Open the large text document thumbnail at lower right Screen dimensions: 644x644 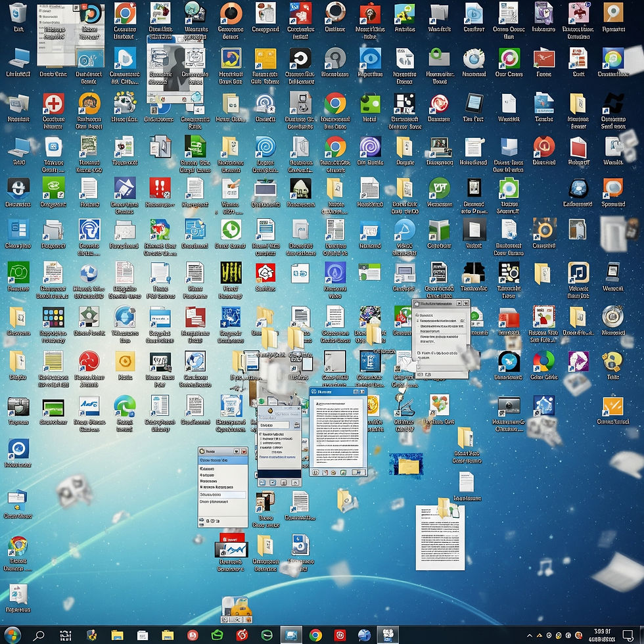click(440, 538)
